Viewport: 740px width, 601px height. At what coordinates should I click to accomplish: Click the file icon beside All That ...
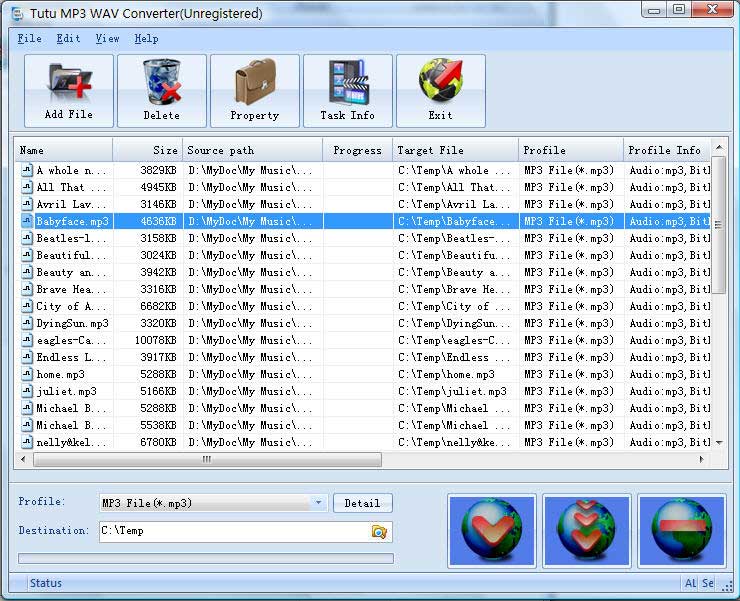pyautogui.click(x=27, y=187)
